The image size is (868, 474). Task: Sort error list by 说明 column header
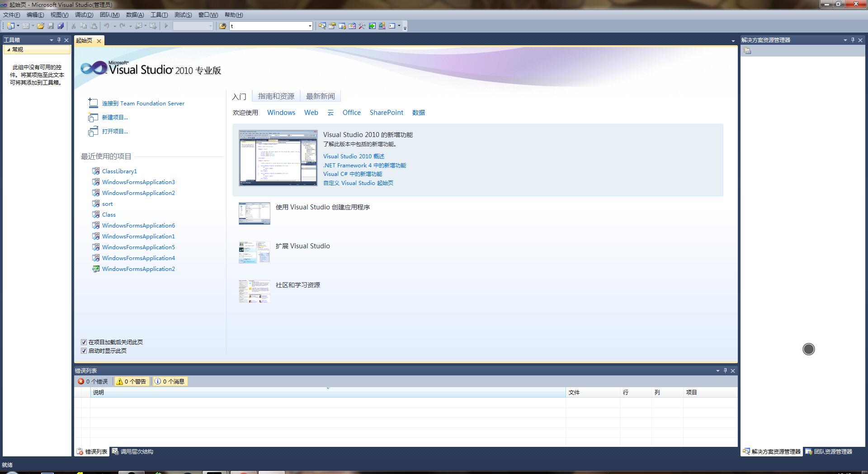tap(328, 393)
